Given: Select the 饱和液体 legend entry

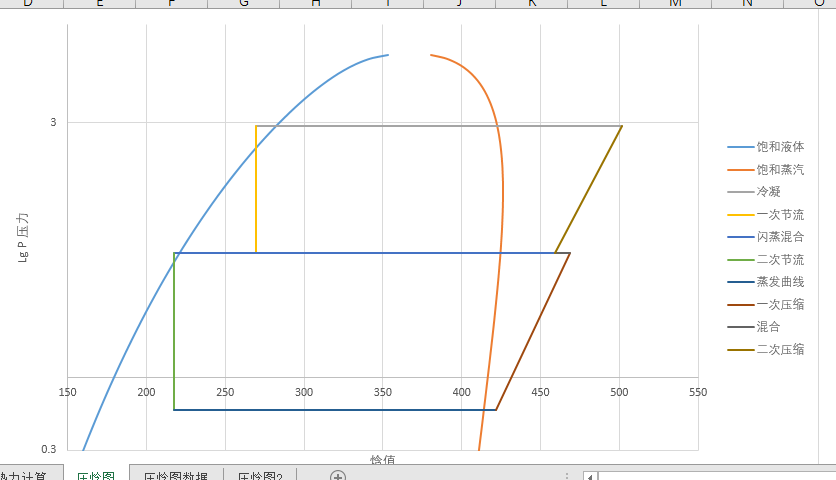Looking at the screenshot, I should pos(766,147).
